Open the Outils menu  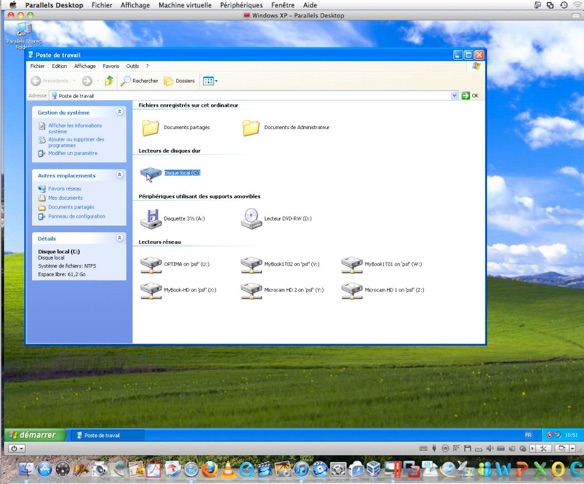[x=132, y=66]
